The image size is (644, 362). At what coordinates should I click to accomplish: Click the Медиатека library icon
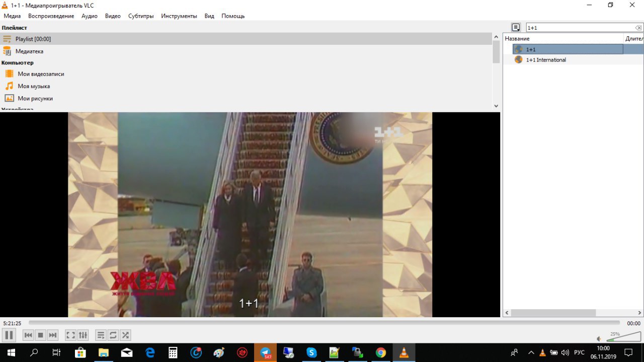pos(7,51)
